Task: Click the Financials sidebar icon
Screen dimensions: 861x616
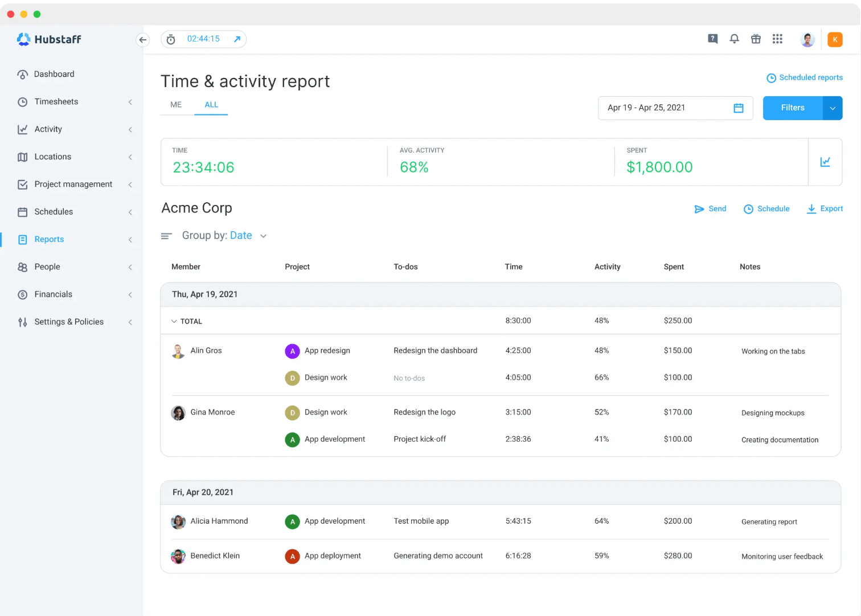Action: [22, 294]
